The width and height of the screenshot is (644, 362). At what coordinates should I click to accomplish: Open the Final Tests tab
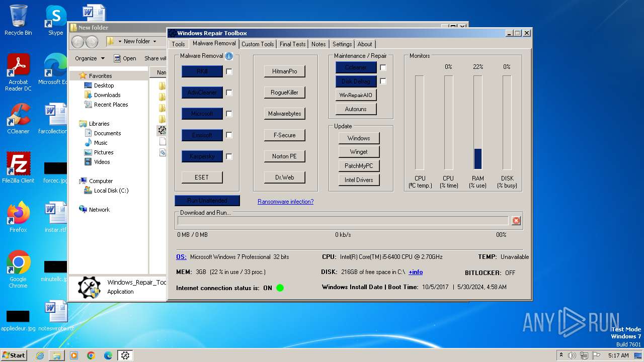click(x=292, y=44)
